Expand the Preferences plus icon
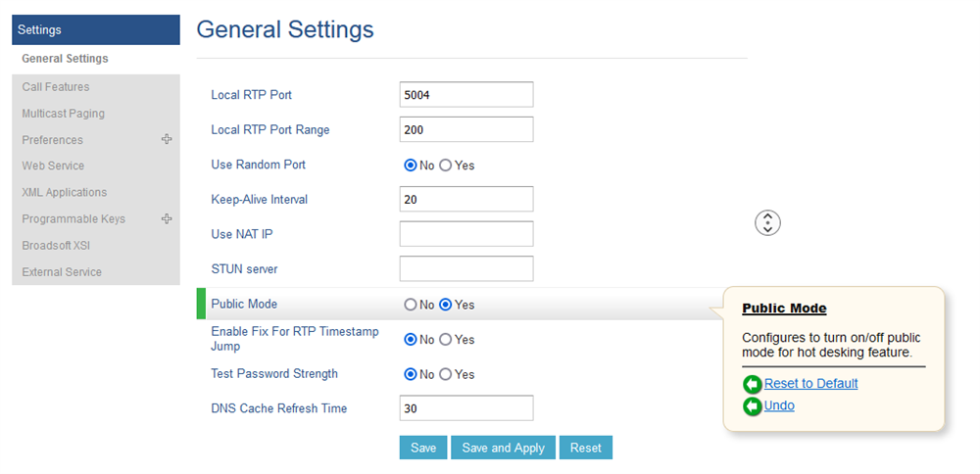Viewport: 980px width, 474px height. click(167, 139)
